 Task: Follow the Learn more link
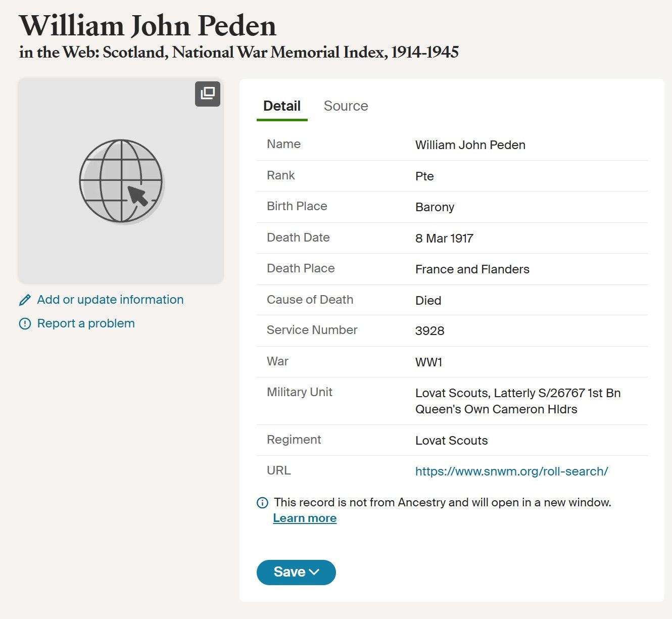tap(305, 518)
